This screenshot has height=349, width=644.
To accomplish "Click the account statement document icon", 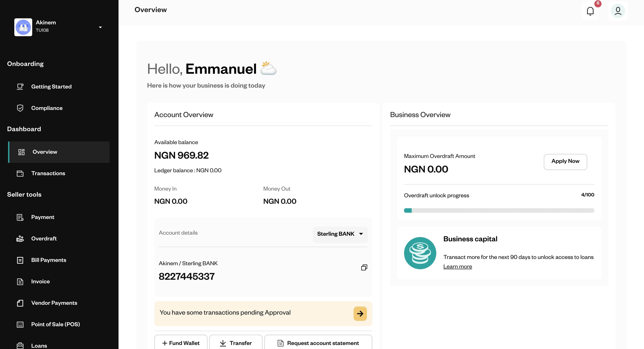I will 280,343.
